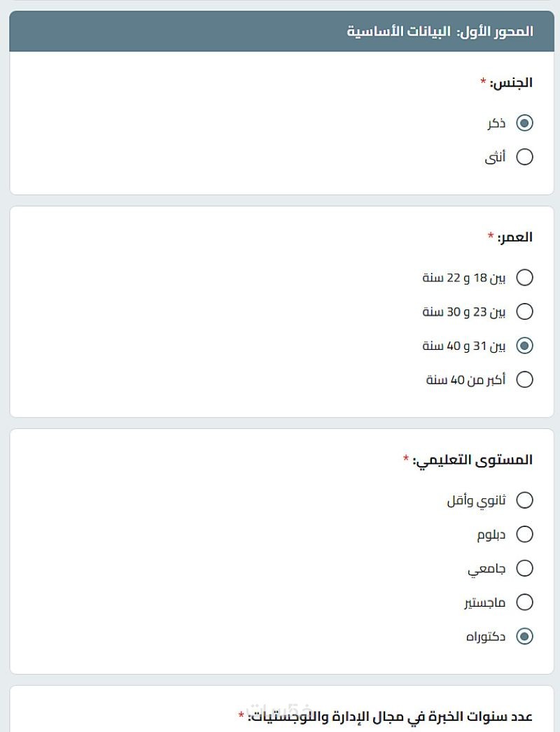Viewport: 560px width, 732px height.
Task: Click the المستوى التعليمي question title
Action: click(472, 460)
